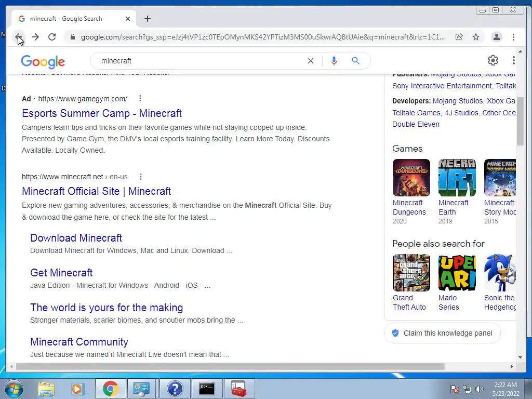Click the vertical scrollbar up arrow

point(520,52)
